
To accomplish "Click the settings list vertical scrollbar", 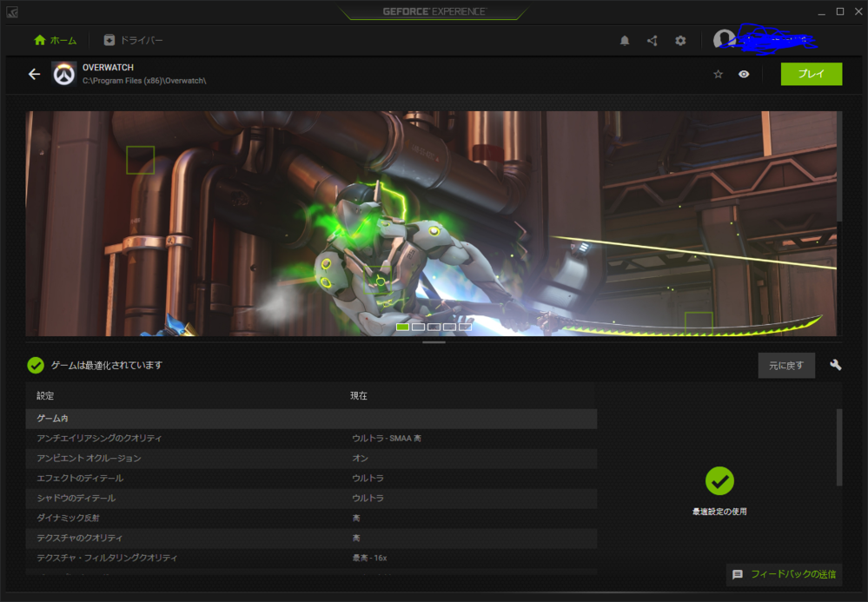I will tap(839, 447).
